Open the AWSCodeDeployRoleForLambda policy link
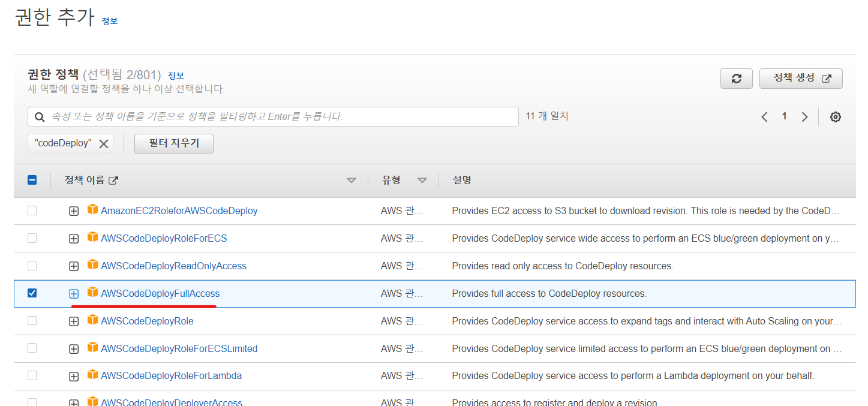Image resolution: width=868 pixels, height=406 pixels. (x=171, y=376)
